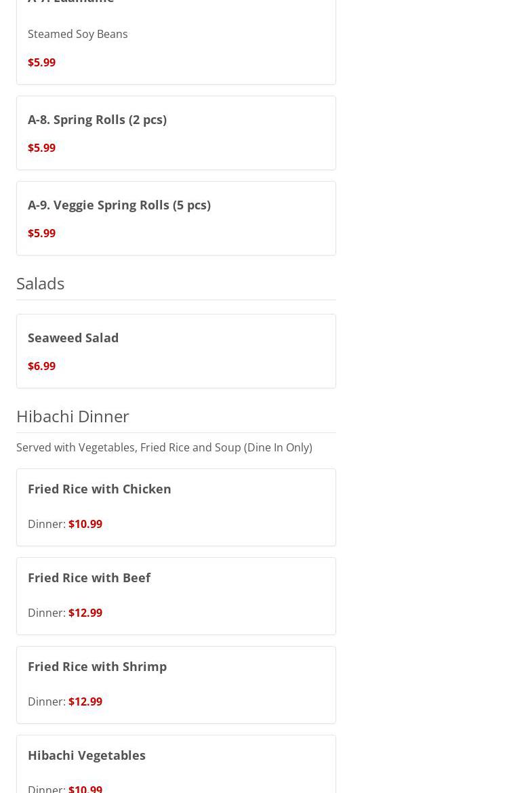The height and width of the screenshot is (793, 532).
Task: Click the Dinner label under Fried Rice with Beef
Action: coord(46,613)
